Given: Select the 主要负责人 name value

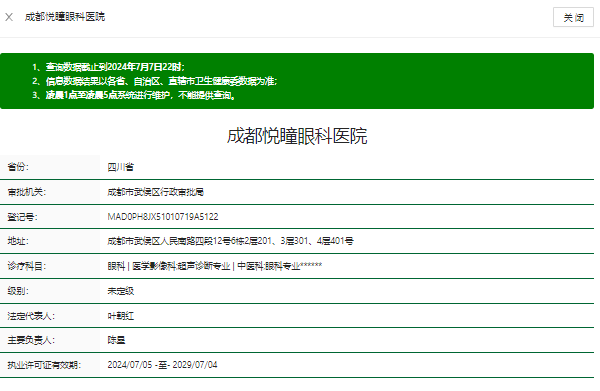Looking at the screenshot, I should (x=116, y=340).
